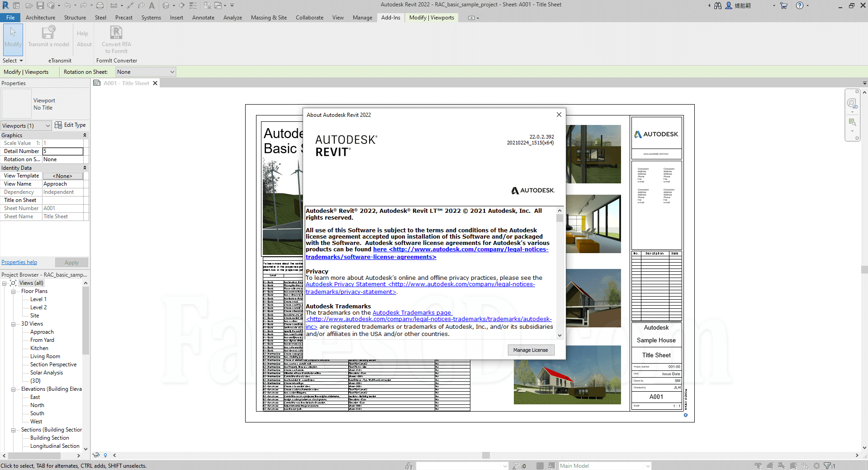
Task: Click the Default 3D View house icon
Action: [x=166, y=5]
